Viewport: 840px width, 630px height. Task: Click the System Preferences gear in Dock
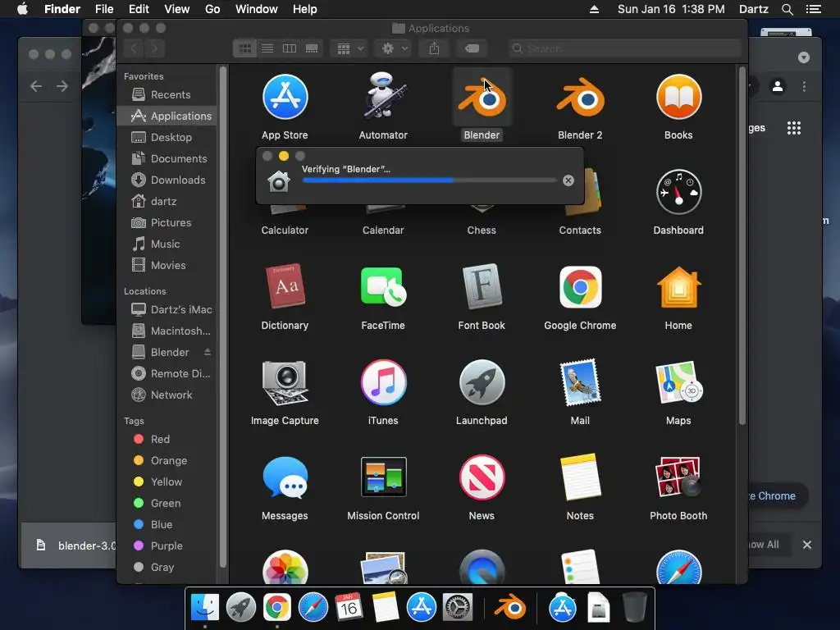(458, 608)
